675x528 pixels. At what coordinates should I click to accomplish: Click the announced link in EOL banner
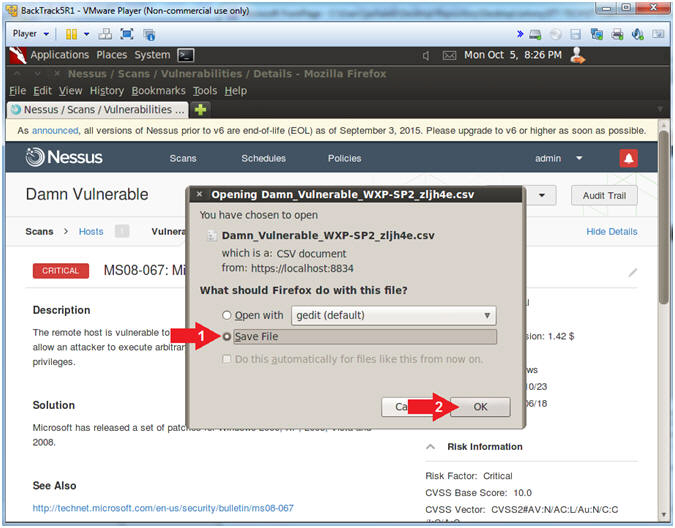(x=55, y=130)
